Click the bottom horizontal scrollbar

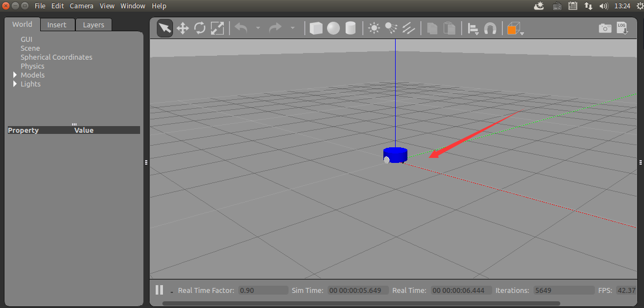point(362,304)
